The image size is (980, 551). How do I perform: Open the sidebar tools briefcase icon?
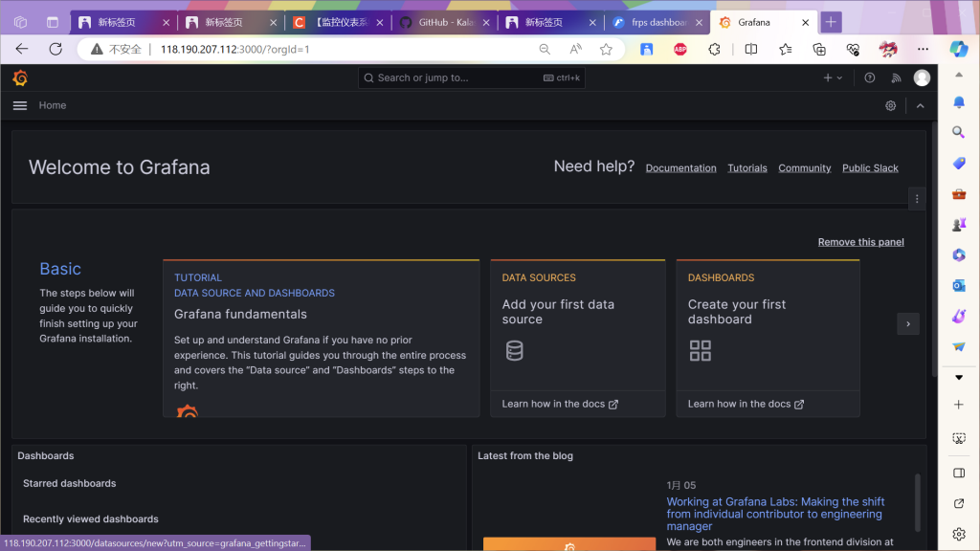click(959, 193)
